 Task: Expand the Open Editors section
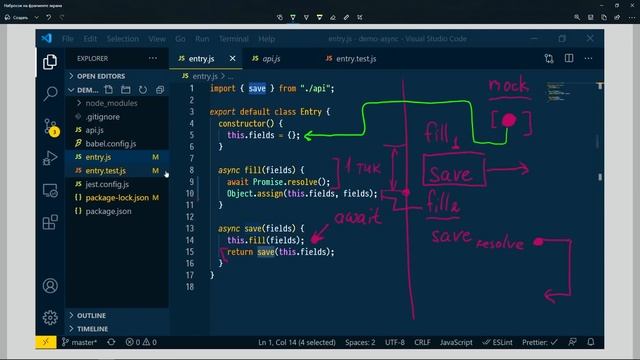pos(101,76)
